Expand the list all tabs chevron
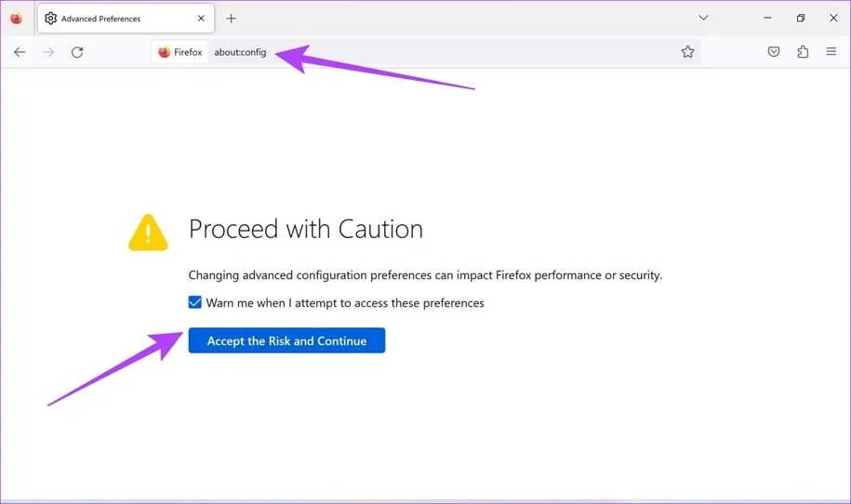 [x=703, y=18]
